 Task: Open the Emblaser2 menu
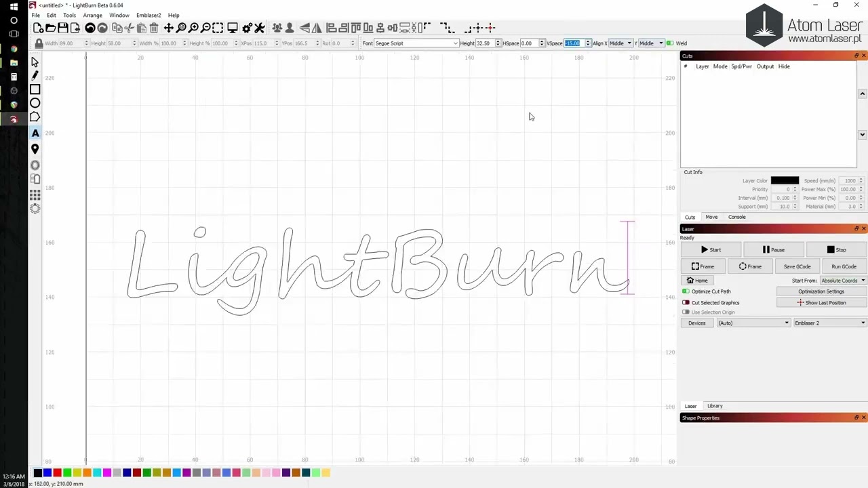(149, 15)
